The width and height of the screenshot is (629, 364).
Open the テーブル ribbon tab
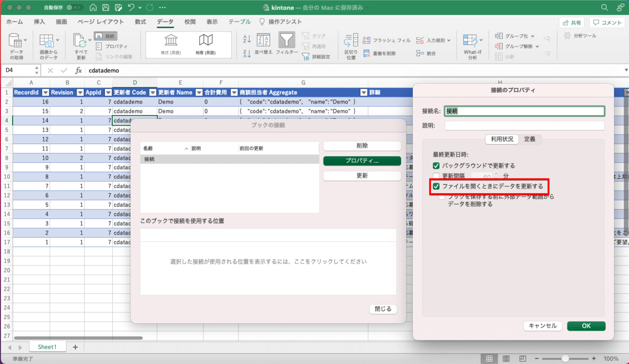[x=240, y=22]
